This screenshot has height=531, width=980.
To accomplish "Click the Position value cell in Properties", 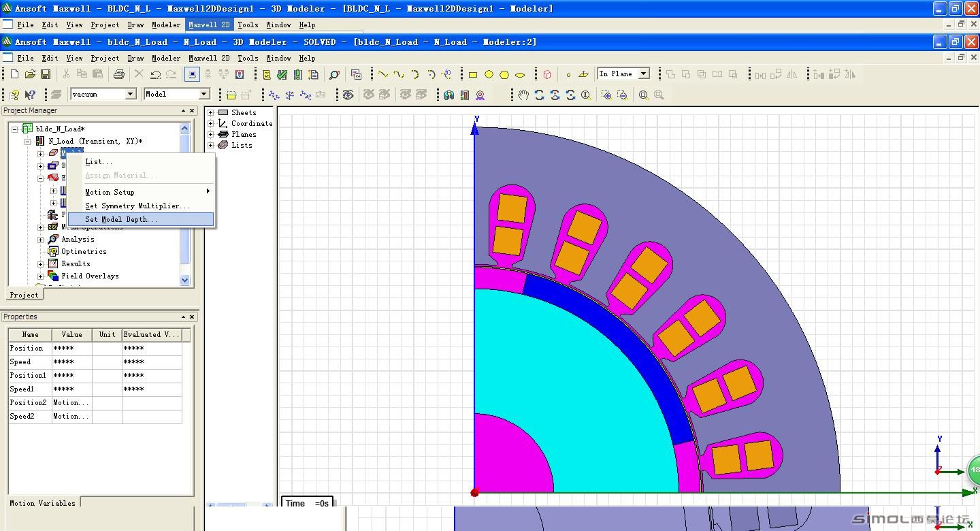I will [71, 348].
